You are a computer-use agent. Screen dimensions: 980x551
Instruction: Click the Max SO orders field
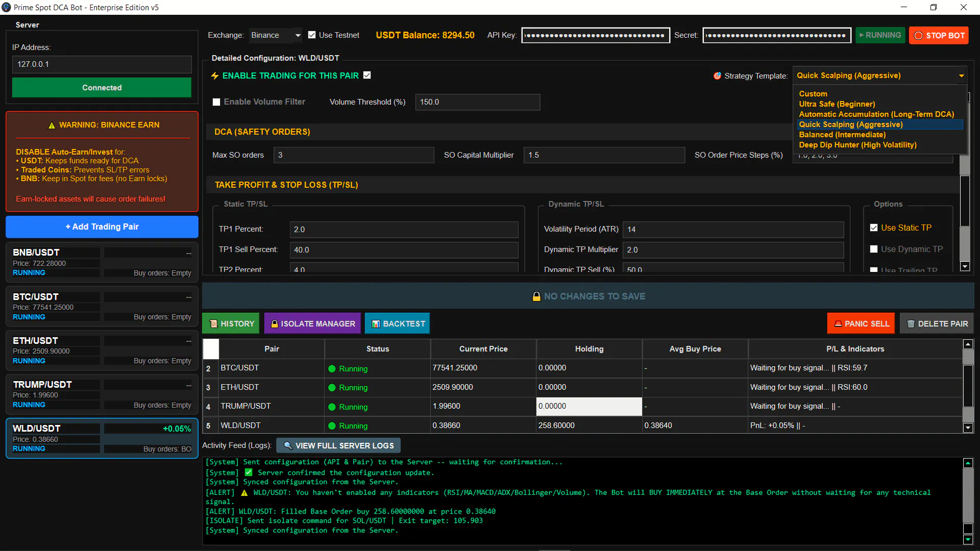point(354,155)
